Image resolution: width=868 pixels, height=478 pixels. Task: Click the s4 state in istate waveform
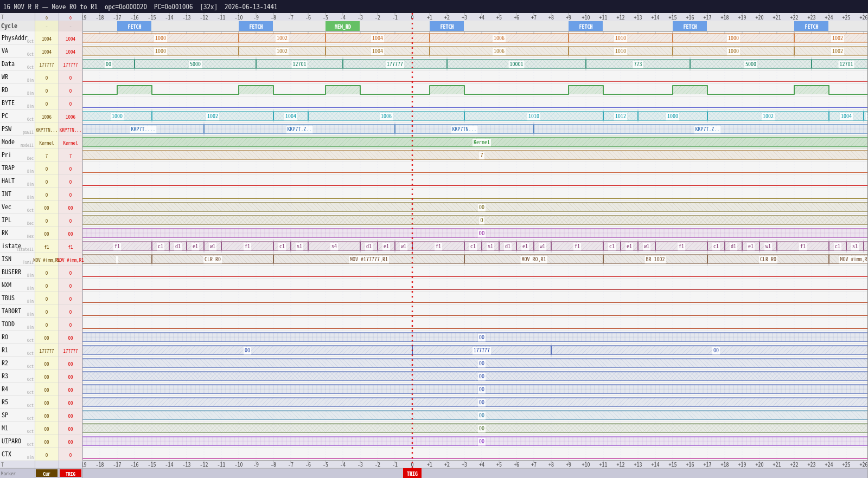(334, 247)
